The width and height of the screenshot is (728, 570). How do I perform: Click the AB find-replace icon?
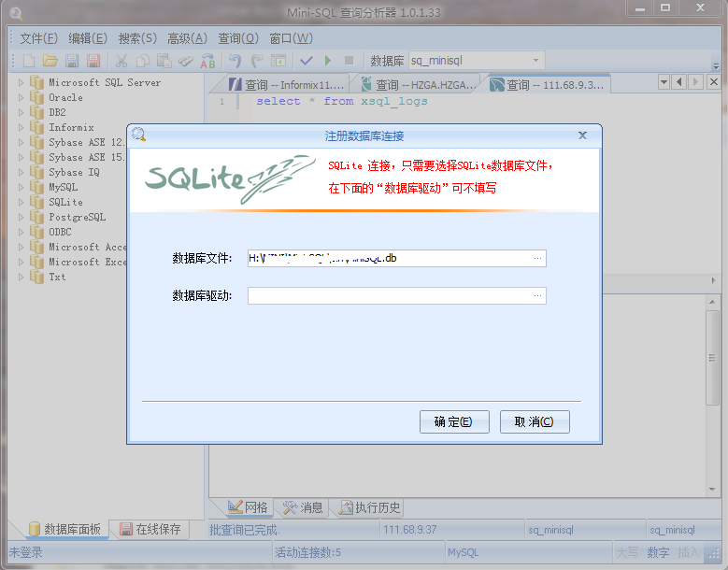207,61
